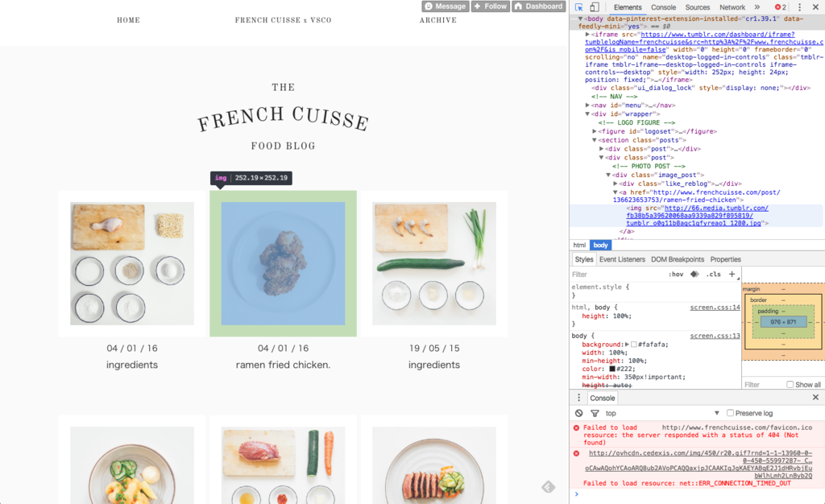Open the Properties tab
This screenshot has height=504, width=825.
[726, 259]
